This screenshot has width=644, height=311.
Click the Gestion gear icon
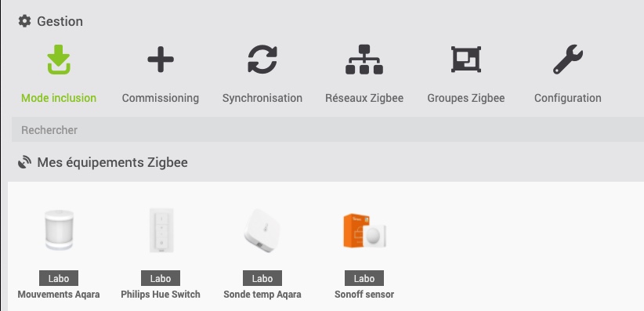pyautogui.click(x=24, y=21)
